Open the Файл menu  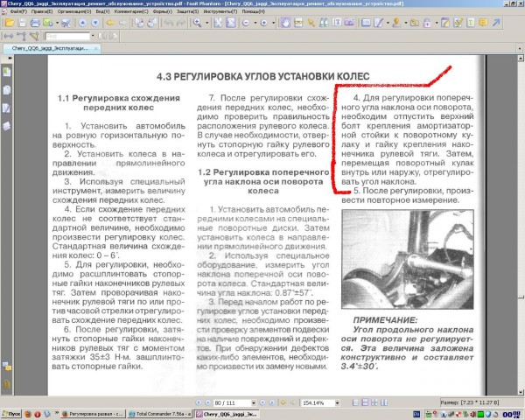tap(17, 11)
